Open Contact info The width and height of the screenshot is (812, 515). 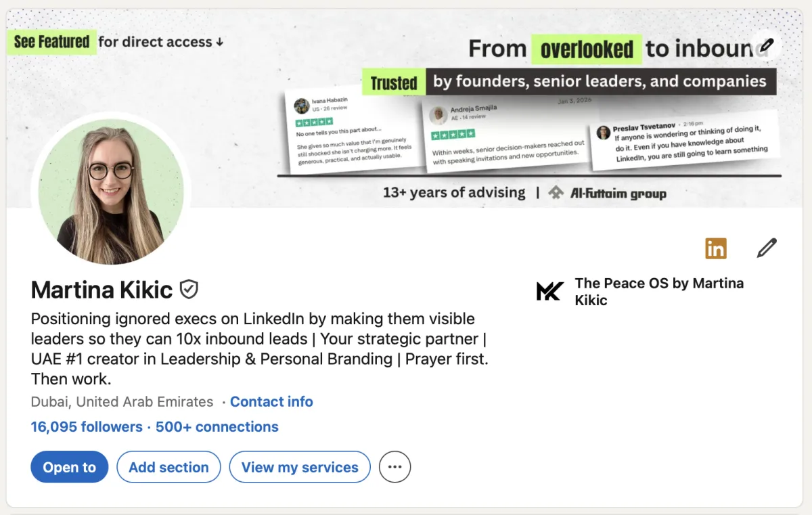(x=271, y=401)
